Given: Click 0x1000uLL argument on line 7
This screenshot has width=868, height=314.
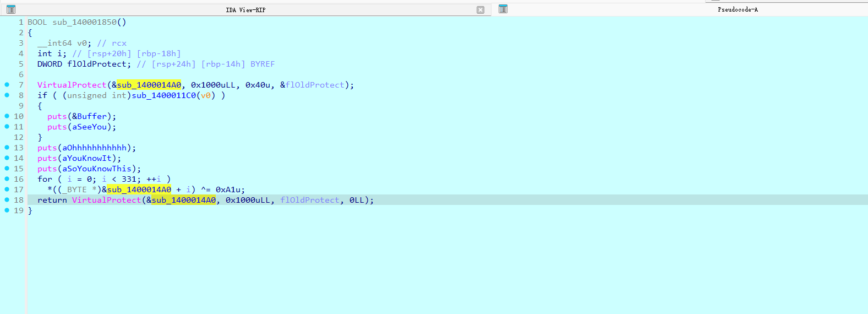Looking at the screenshot, I should pos(213,85).
